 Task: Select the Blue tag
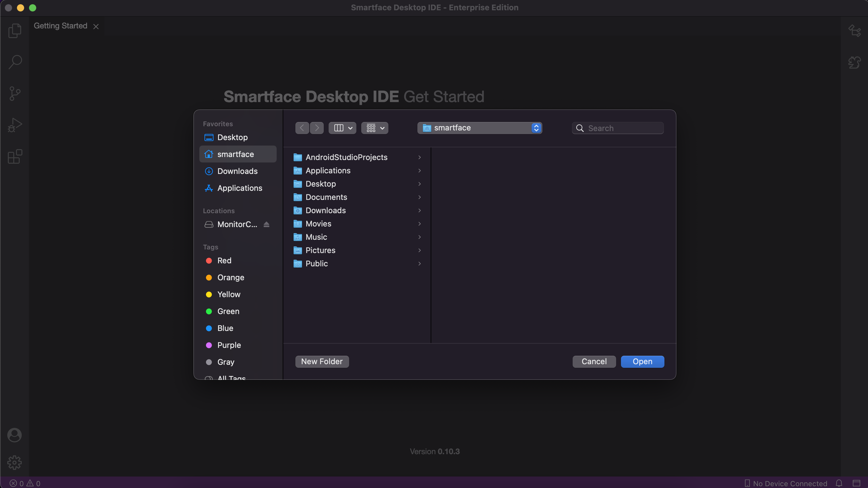[238, 328]
